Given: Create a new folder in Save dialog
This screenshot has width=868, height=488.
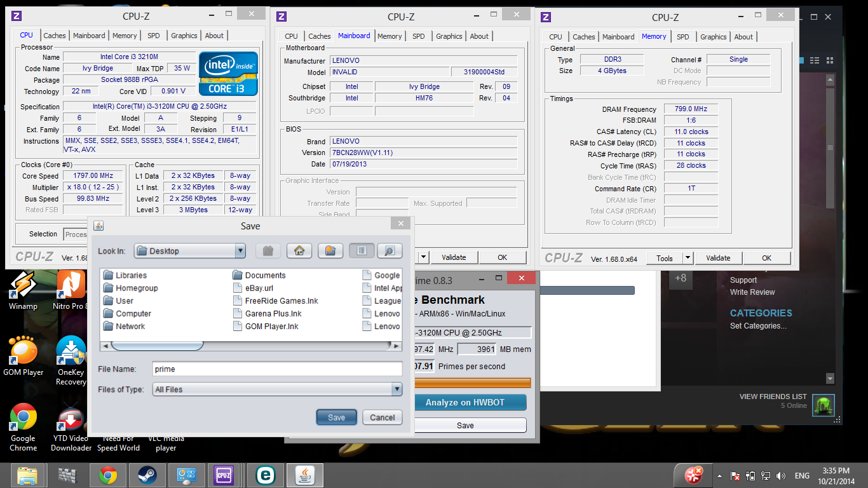Looking at the screenshot, I should (330, 250).
